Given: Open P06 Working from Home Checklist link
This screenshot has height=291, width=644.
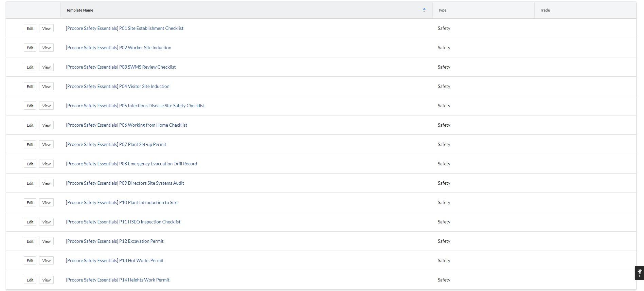Looking at the screenshot, I should tap(126, 125).
